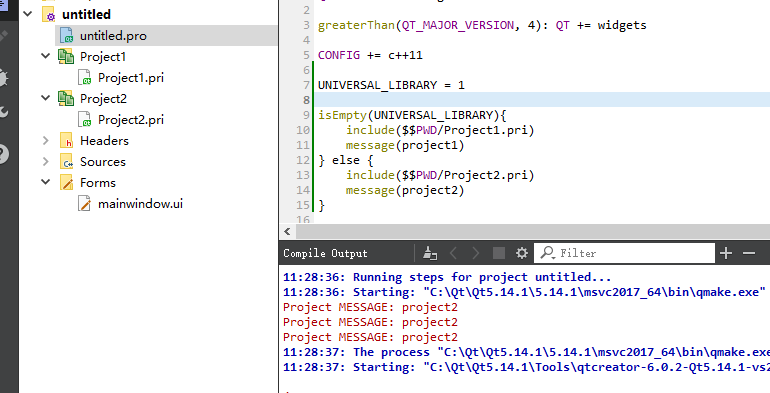The image size is (770, 393).
Task: Click the Headers folder label
Action: (104, 141)
